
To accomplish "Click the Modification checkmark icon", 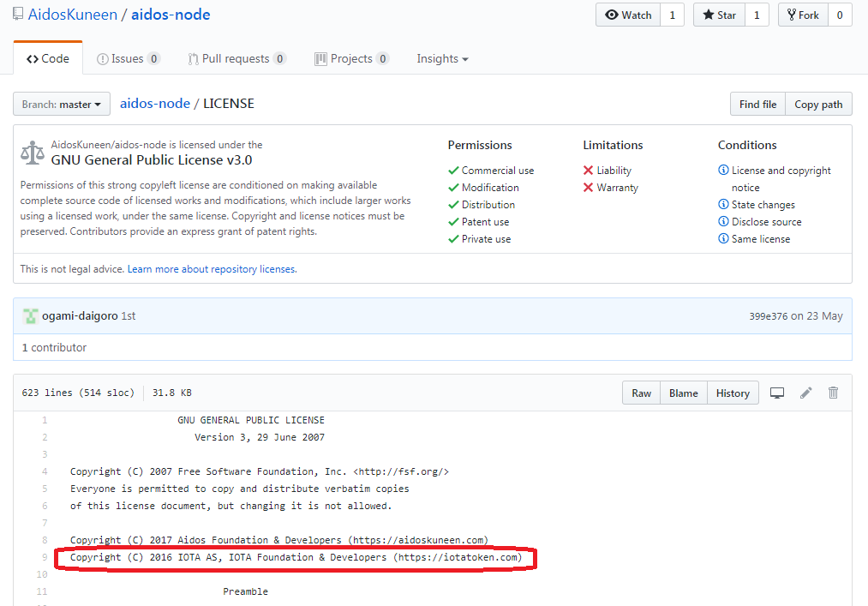I will click(453, 188).
